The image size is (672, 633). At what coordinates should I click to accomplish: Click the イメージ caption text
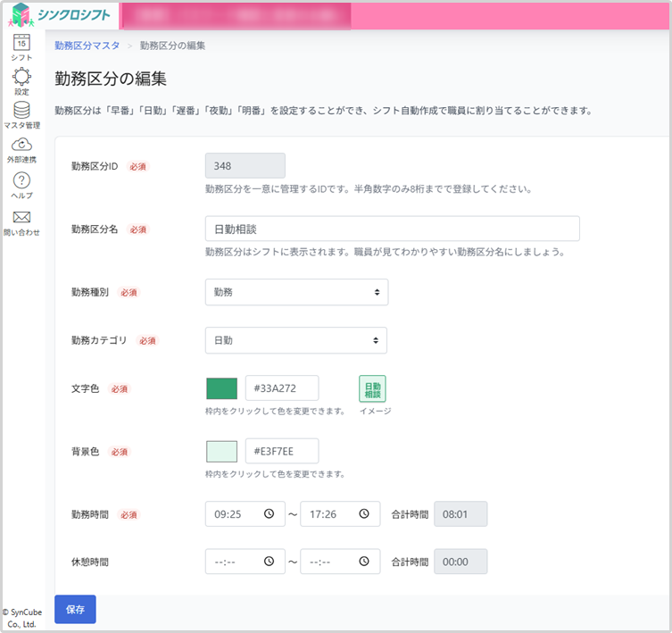pos(375,412)
